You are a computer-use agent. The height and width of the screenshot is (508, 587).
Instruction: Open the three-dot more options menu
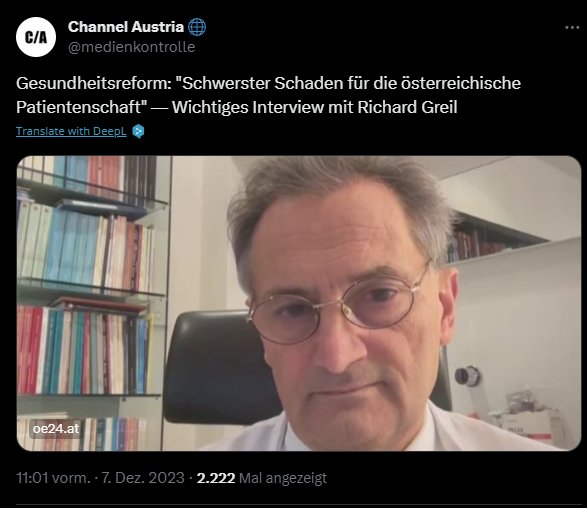click(572, 27)
